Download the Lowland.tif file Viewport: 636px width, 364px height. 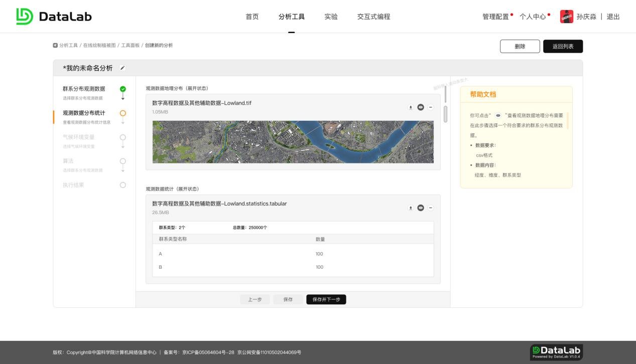410,107
